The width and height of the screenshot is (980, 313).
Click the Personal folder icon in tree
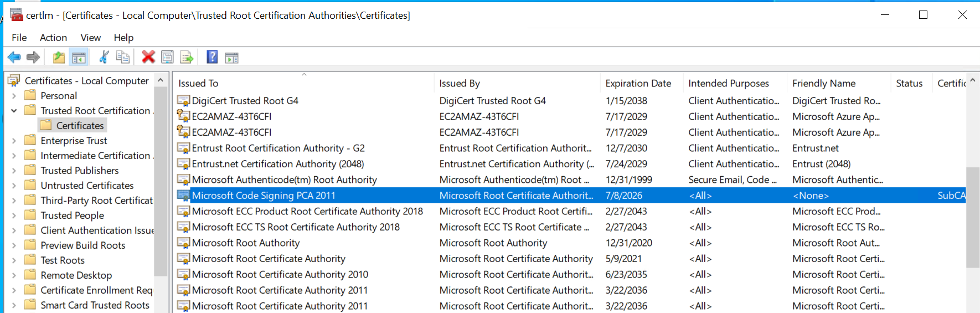[x=30, y=95]
